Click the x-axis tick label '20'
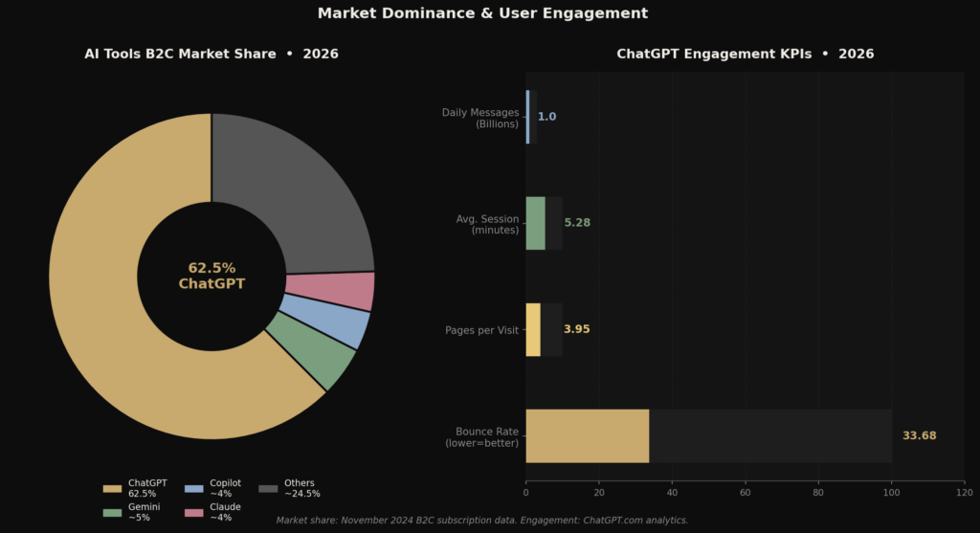The width and height of the screenshot is (980, 533). pyautogui.click(x=599, y=493)
